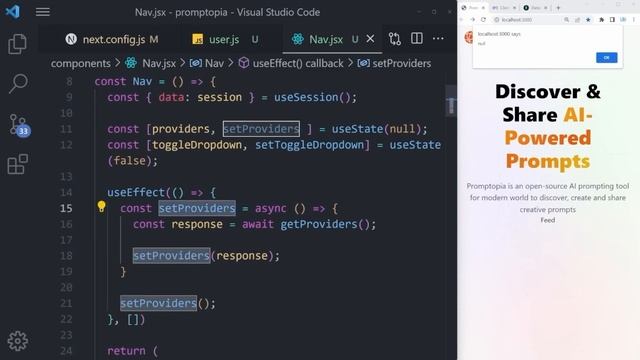Click the Discover & Share heading
This screenshot has height=360, width=640.
pyautogui.click(x=548, y=127)
